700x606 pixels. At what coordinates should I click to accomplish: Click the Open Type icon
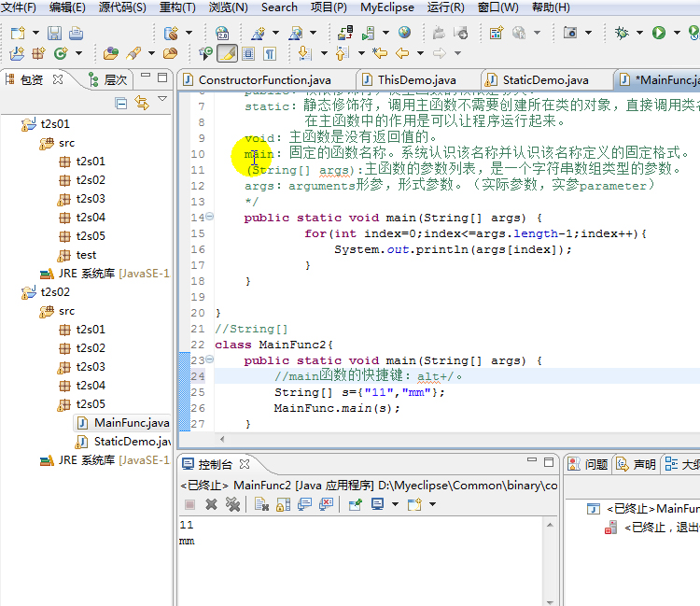point(111,53)
